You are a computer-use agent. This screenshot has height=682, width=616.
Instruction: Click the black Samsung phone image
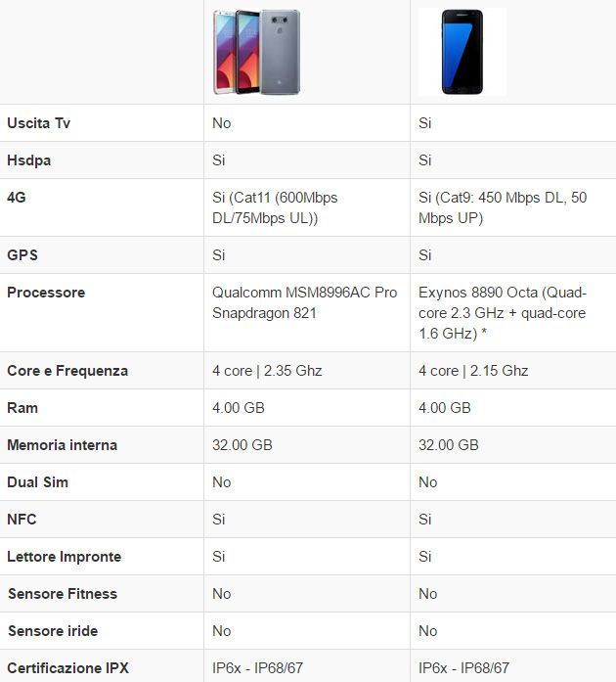(x=462, y=52)
